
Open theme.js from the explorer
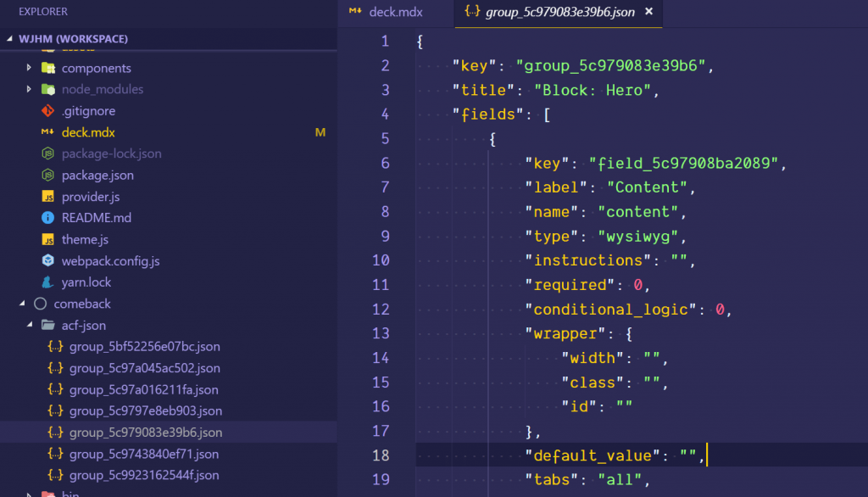click(x=85, y=239)
